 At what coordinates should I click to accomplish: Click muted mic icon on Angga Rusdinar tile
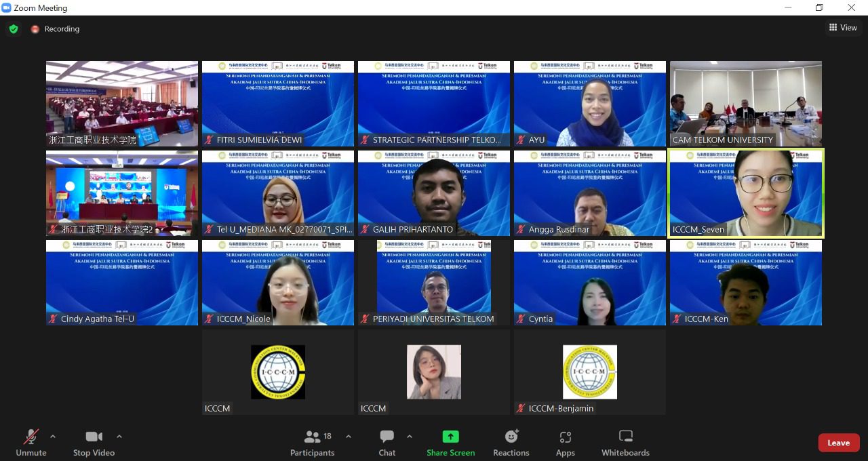521,229
